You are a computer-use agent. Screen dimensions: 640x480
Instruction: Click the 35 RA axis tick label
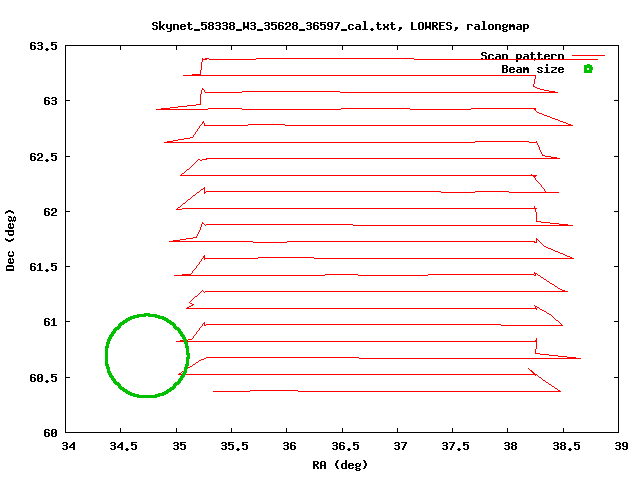click(x=179, y=446)
